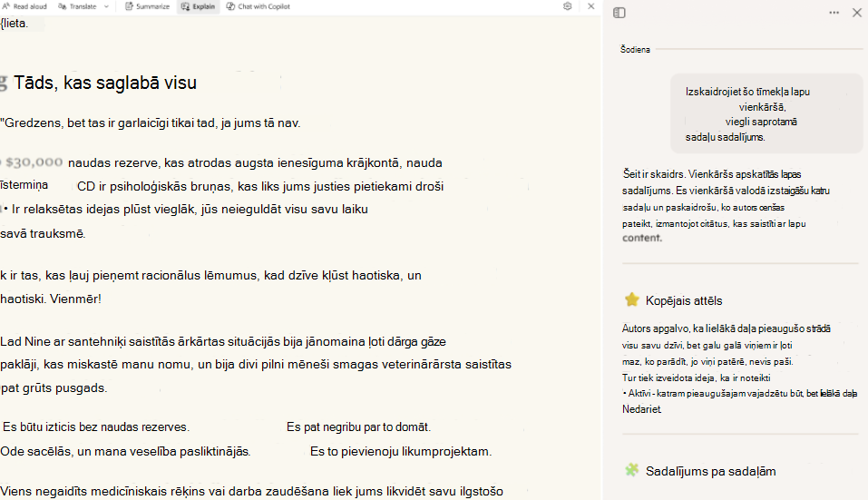Image resolution: width=868 pixels, height=500 pixels.
Task: Close the reading toolbar
Action: (x=590, y=6)
